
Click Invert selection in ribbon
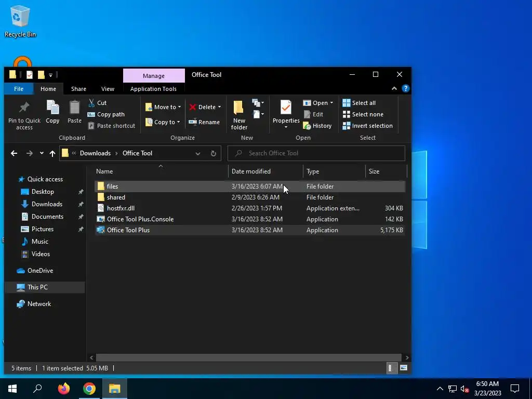(367, 126)
